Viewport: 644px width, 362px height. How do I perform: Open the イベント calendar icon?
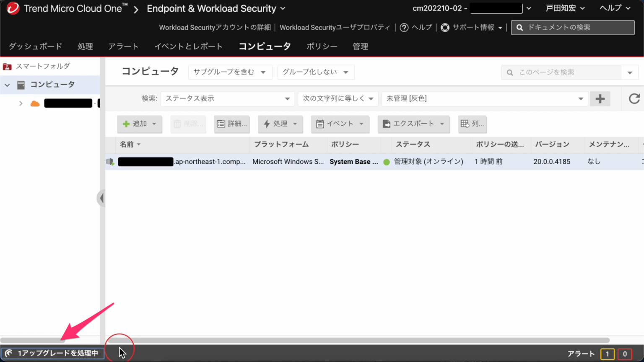pos(320,124)
